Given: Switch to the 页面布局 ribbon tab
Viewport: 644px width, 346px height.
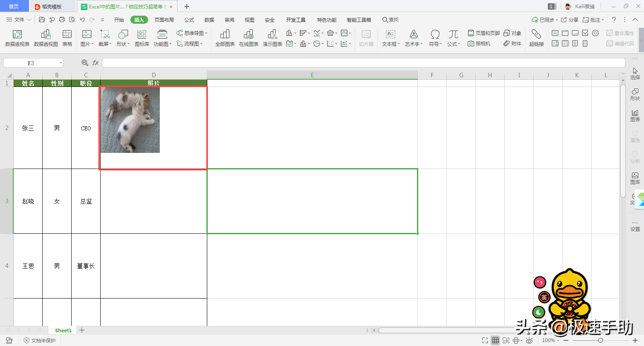Looking at the screenshot, I should [164, 20].
